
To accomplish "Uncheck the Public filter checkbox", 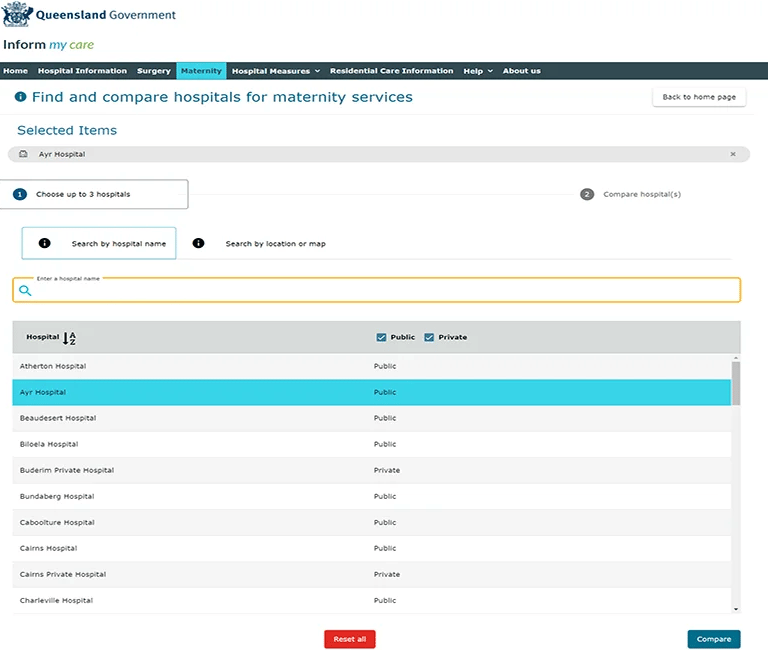I will coord(381,337).
